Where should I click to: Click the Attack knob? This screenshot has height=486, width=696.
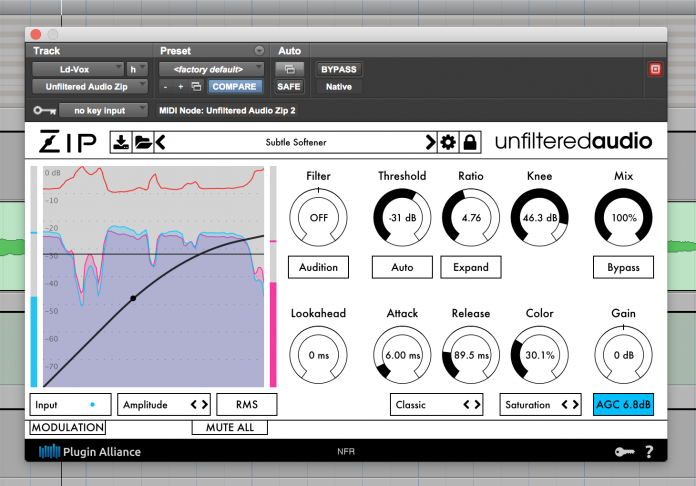tap(402, 355)
